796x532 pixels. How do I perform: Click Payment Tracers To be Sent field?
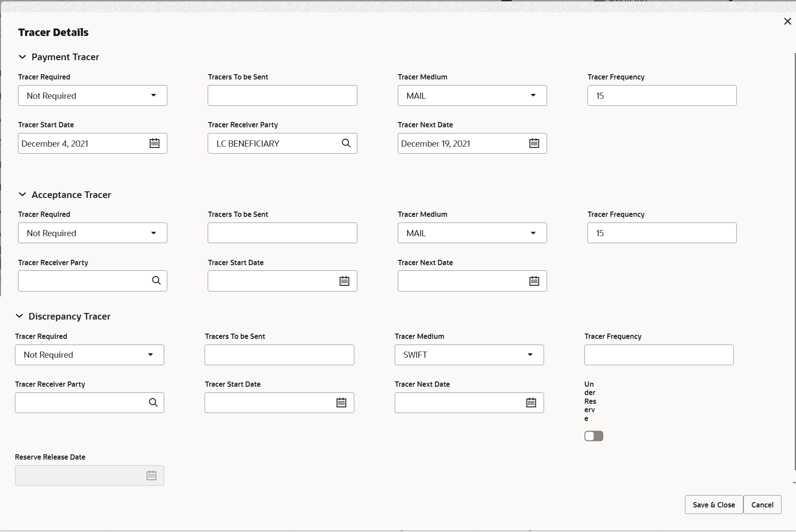click(x=282, y=96)
